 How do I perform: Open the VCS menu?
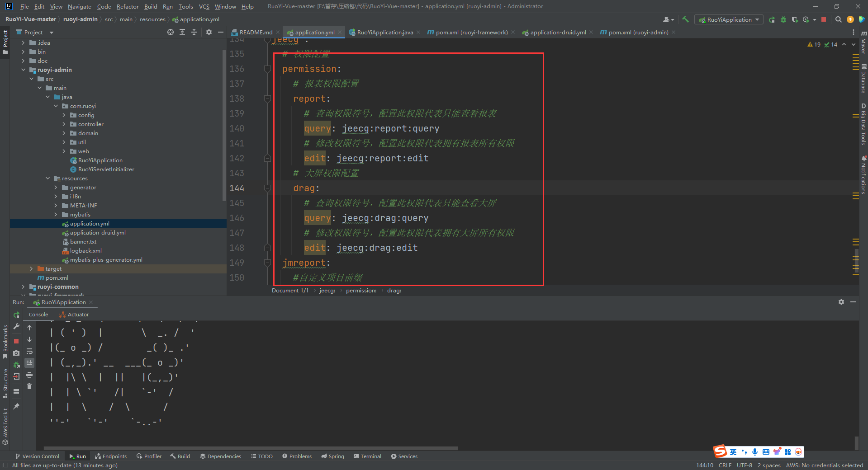tap(204, 6)
